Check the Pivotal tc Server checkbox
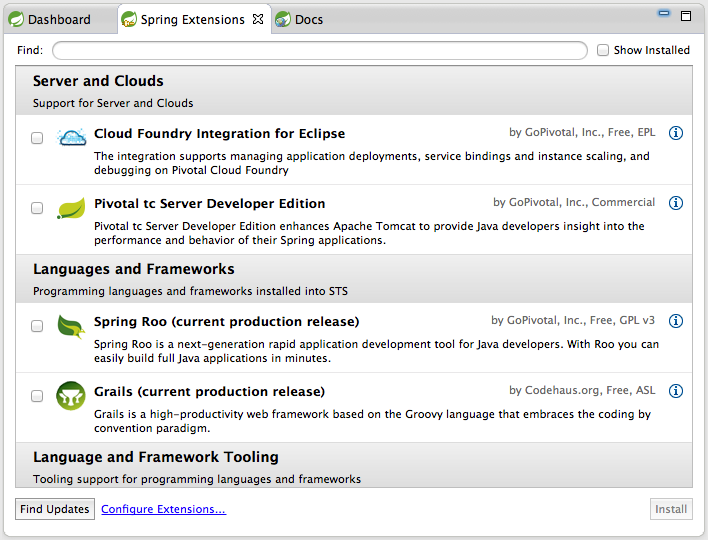 37,208
